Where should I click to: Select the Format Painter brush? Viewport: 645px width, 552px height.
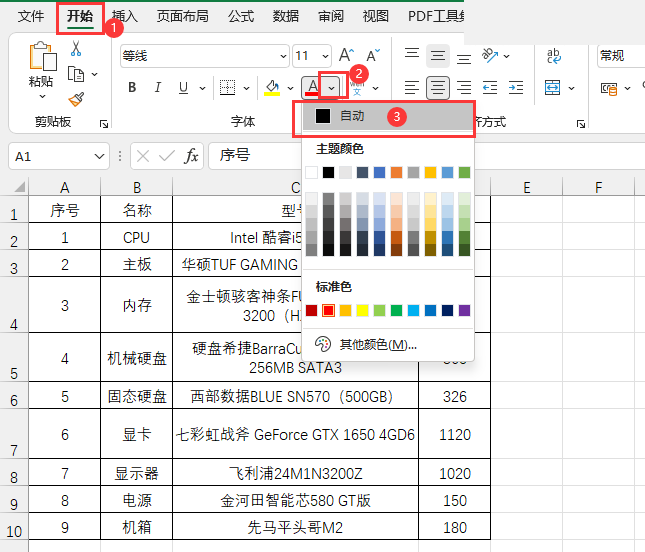[x=76, y=99]
